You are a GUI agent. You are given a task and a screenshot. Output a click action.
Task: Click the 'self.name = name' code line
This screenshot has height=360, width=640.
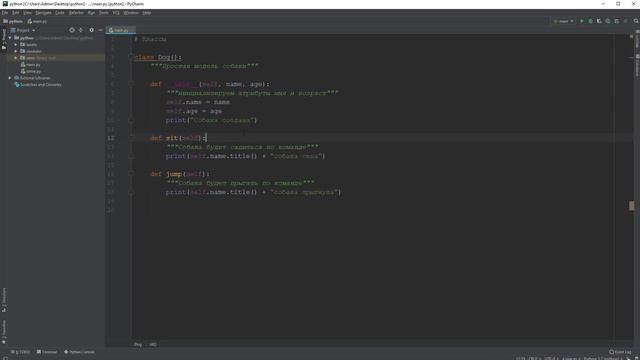198,102
